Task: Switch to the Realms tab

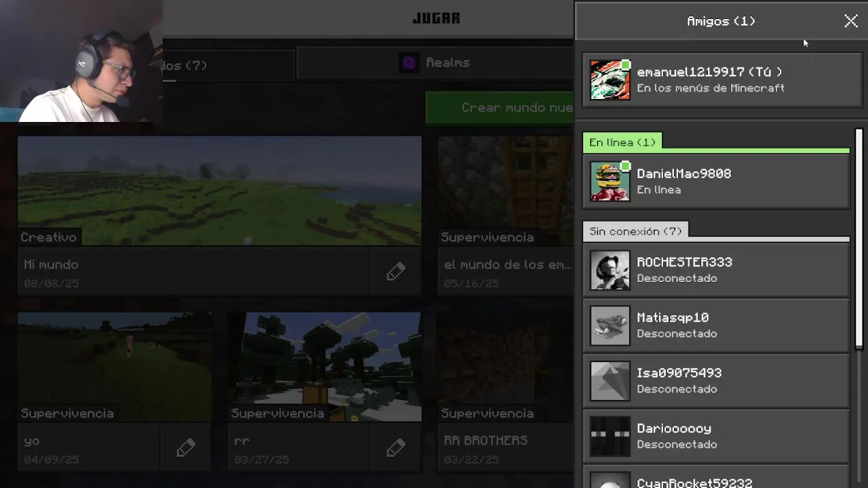Action: click(435, 63)
